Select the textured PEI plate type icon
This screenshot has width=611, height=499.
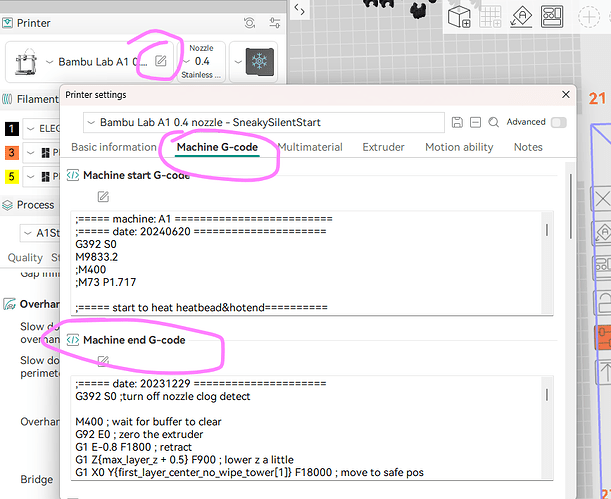[260, 62]
